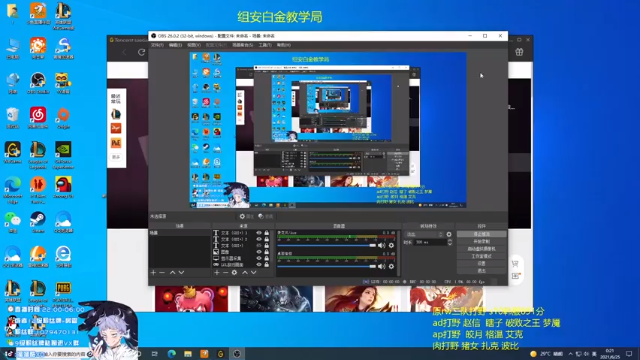The image size is (640, 360).
Task: Open GeForce Experience desktop icon
Action: coord(63,155)
